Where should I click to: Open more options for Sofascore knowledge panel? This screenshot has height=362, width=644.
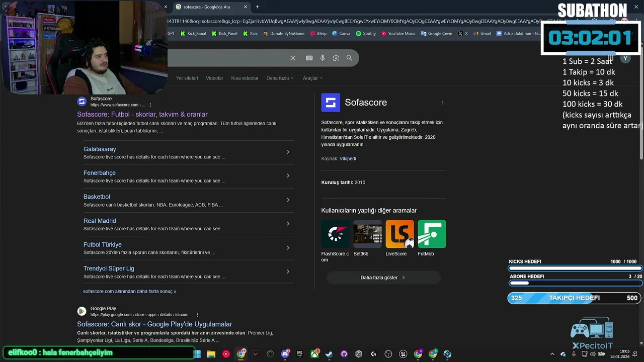point(442,103)
